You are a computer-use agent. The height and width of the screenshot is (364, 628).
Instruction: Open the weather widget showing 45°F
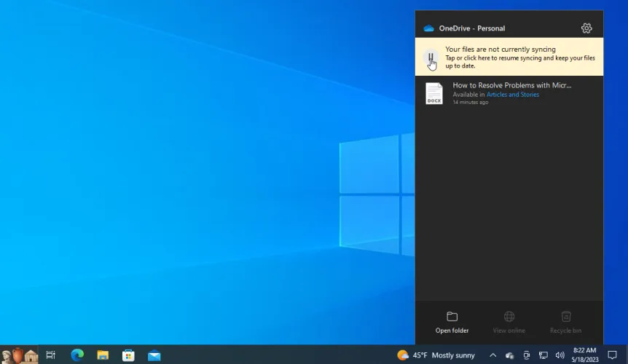pos(436,355)
